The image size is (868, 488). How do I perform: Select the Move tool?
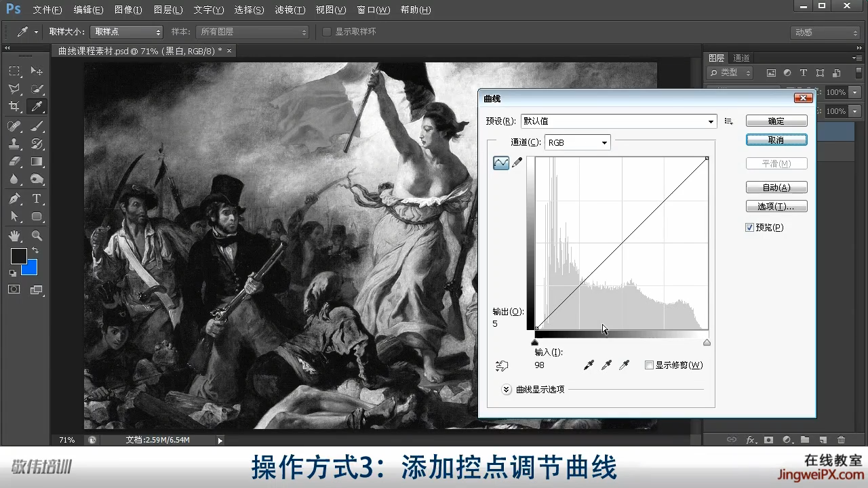coord(37,71)
